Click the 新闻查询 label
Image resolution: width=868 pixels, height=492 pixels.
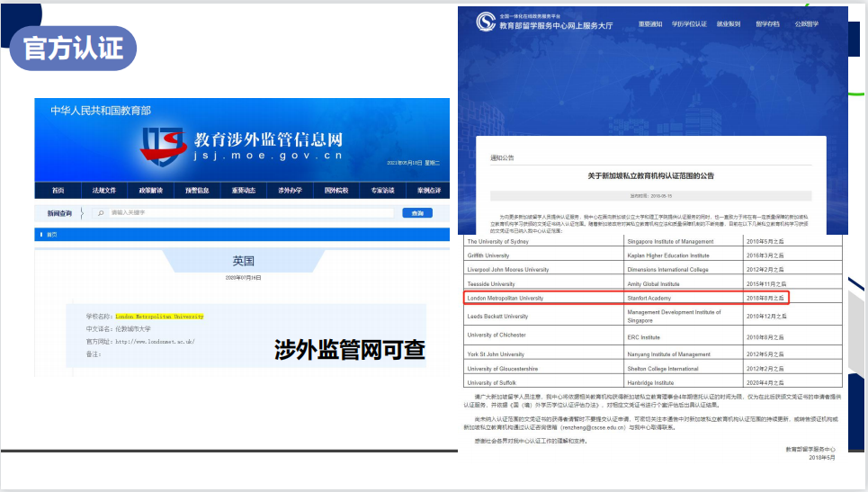pos(59,213)
